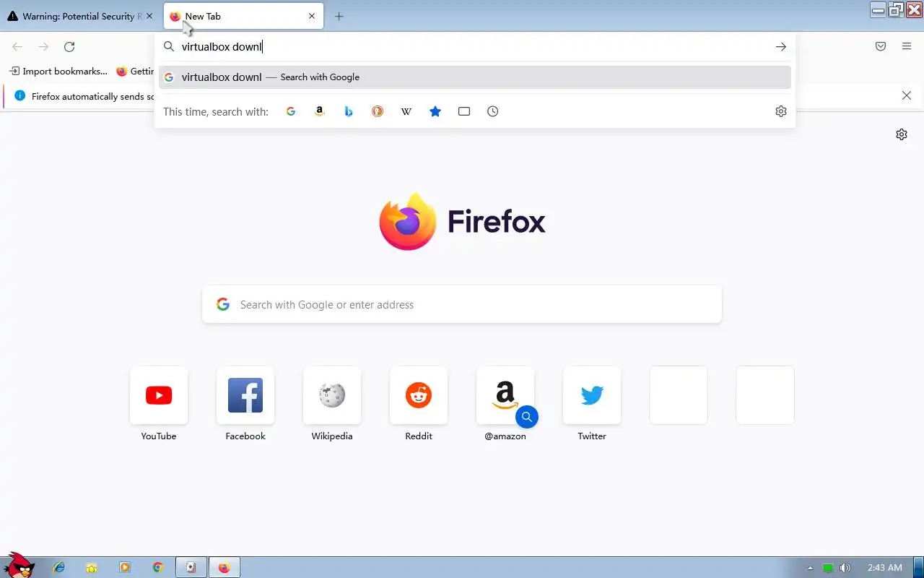Dismiss the Firefox data notification bar
Viewport: 924px width, 578px height.
[x=907, y=96]
